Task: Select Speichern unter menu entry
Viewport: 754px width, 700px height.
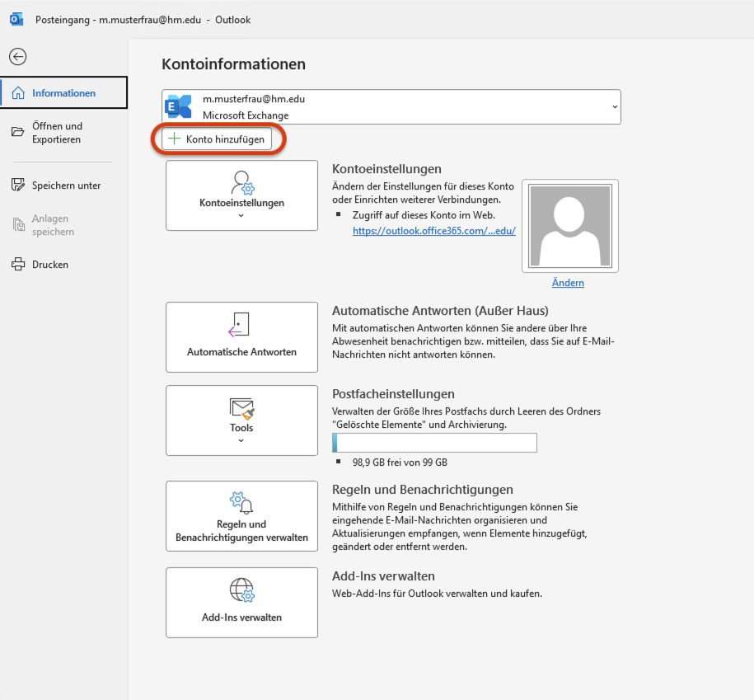Action: 64,186
